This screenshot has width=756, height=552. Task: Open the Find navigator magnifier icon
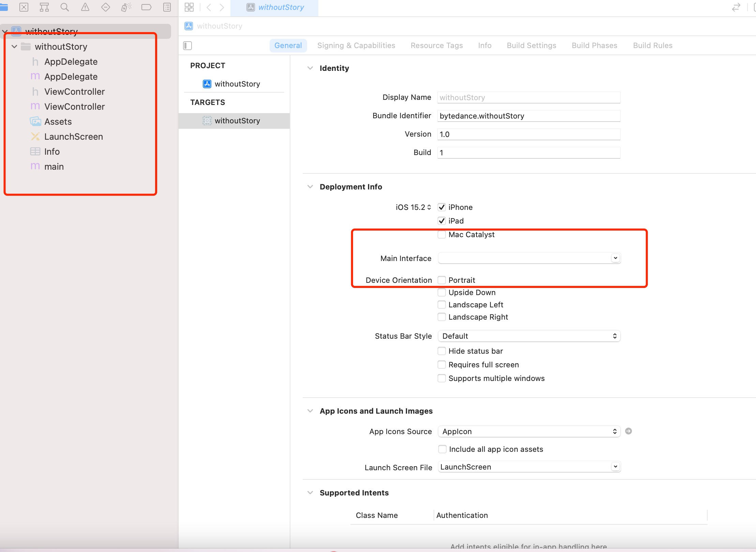tap(64, 7)
